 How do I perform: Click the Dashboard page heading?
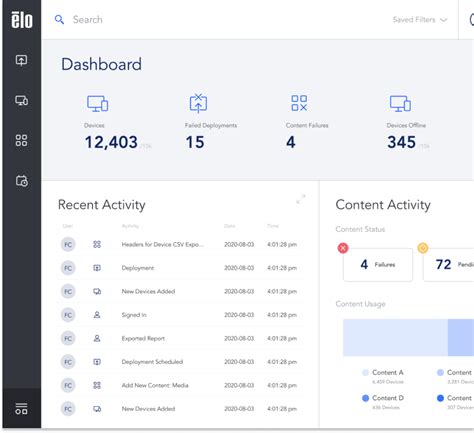point(101,64)
